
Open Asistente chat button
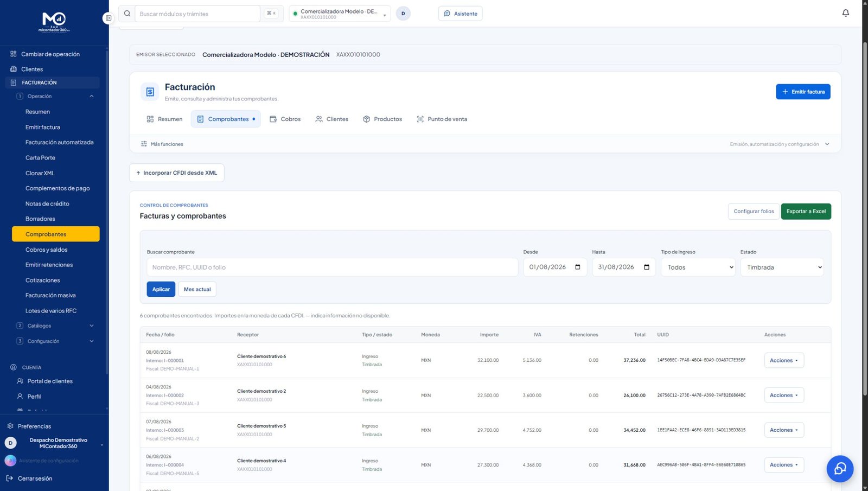pos(460,14)
